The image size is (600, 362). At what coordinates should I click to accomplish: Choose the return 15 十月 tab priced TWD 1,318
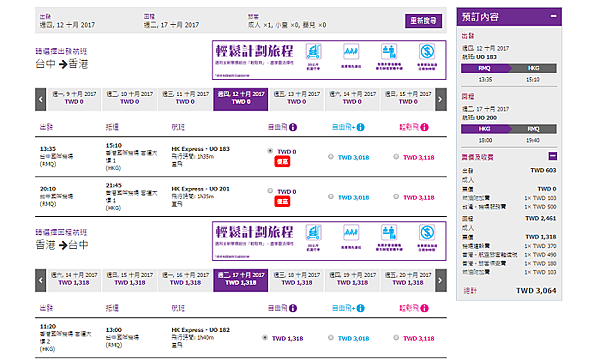(x=130, y=280)
